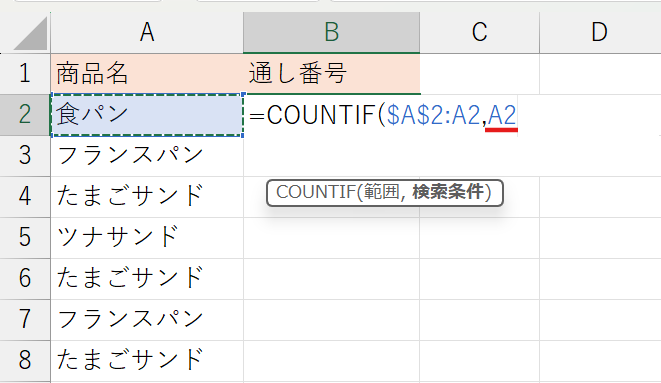Click COUNTIF function name in tooltip
This screenshot has width=661, height=383.
point(316,192)
